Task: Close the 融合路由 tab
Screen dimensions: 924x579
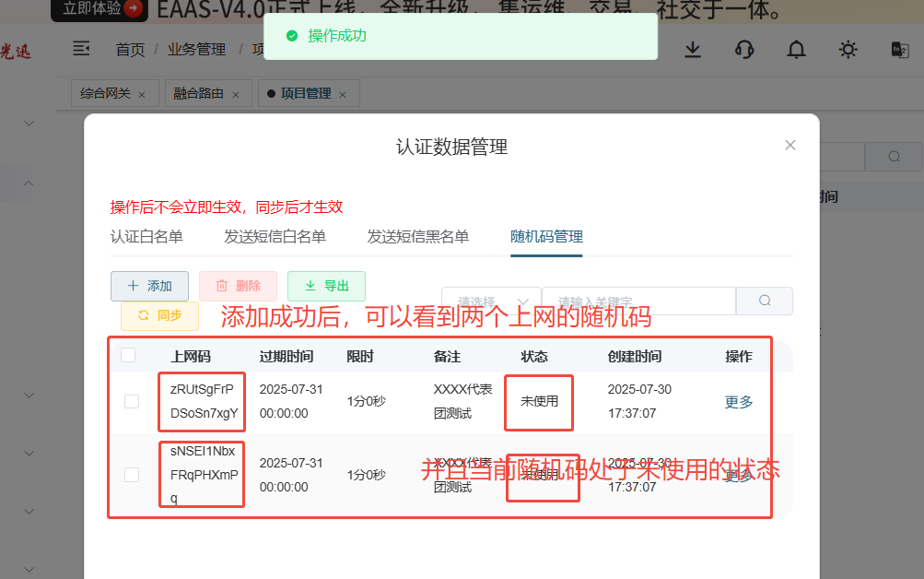Action: 235,94
